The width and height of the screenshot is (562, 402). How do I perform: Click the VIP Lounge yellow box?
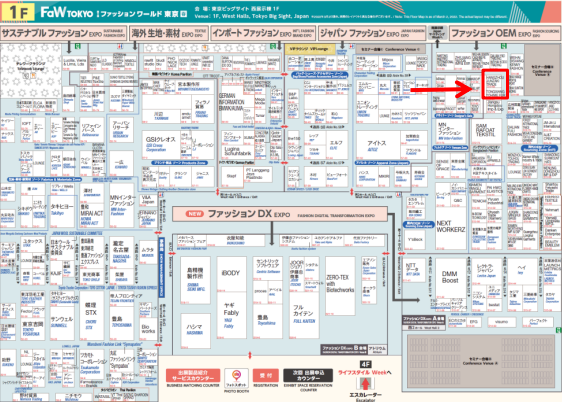click(x=310, y=49)
